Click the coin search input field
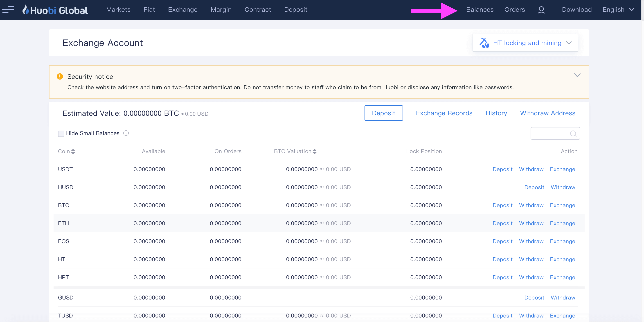Viewport: 644px width, 322px height. (555, 133)
